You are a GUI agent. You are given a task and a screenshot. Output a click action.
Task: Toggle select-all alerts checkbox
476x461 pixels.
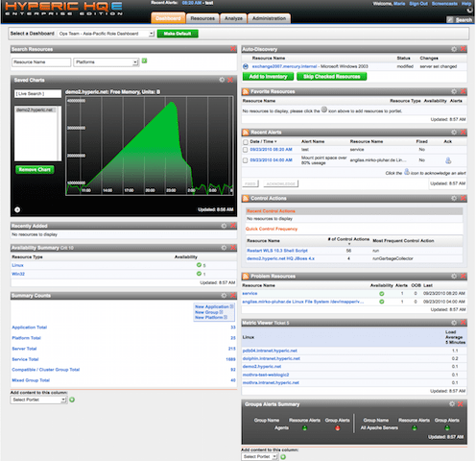click(246, 142)
